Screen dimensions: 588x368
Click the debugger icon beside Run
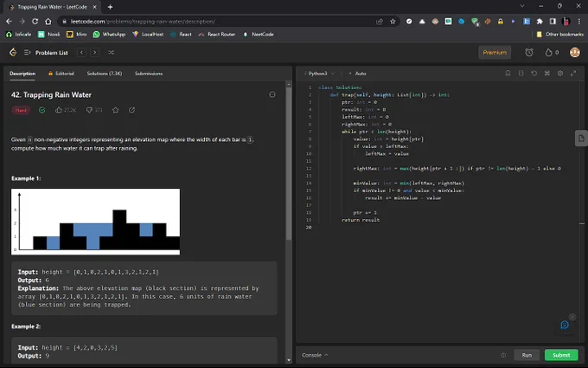(x=503, y=355)
